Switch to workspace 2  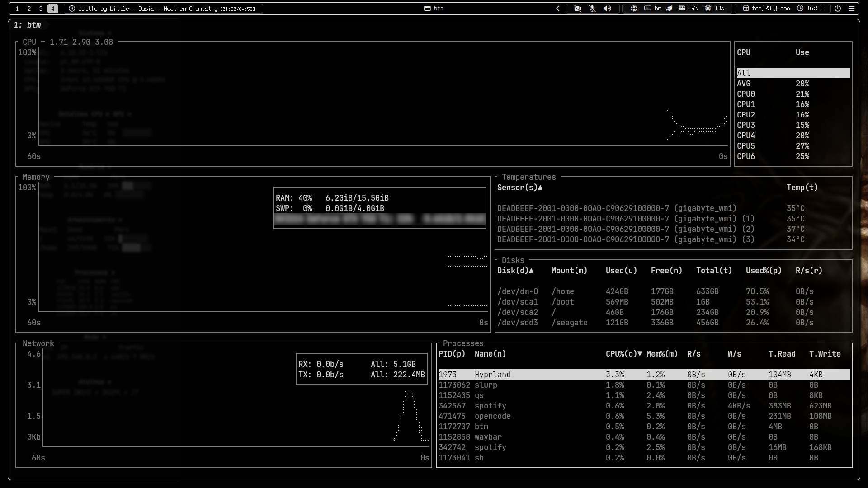29,9
